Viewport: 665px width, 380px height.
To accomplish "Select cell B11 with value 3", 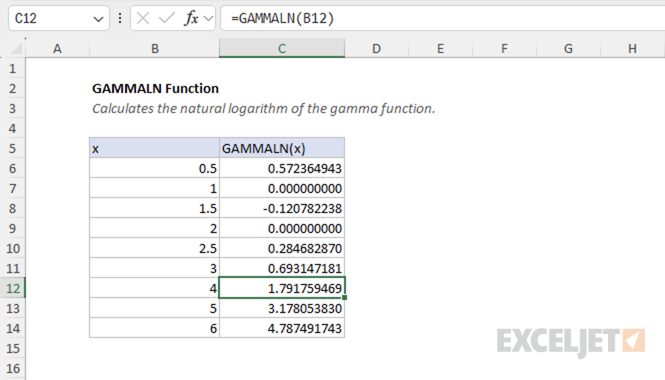I will pos(154,268).
